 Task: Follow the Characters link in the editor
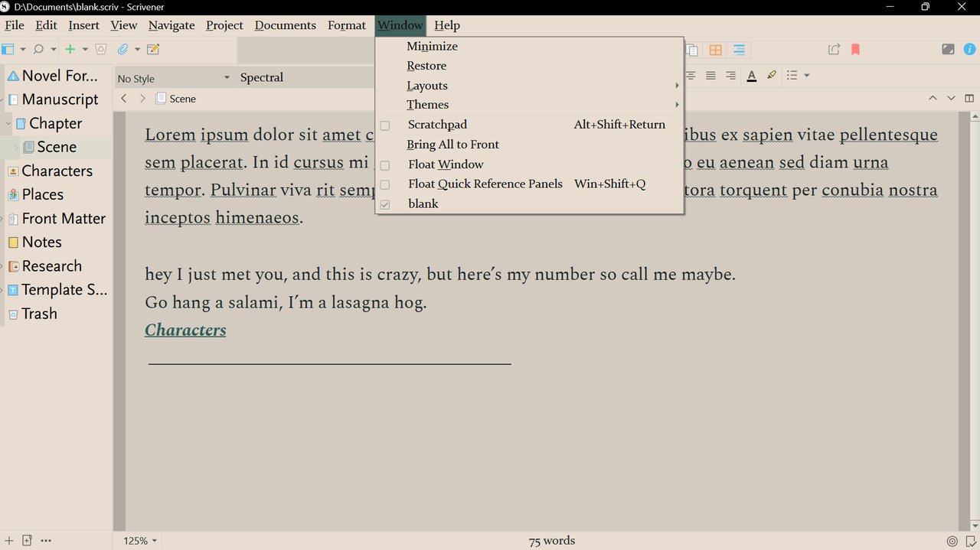(x=185, y=330)
